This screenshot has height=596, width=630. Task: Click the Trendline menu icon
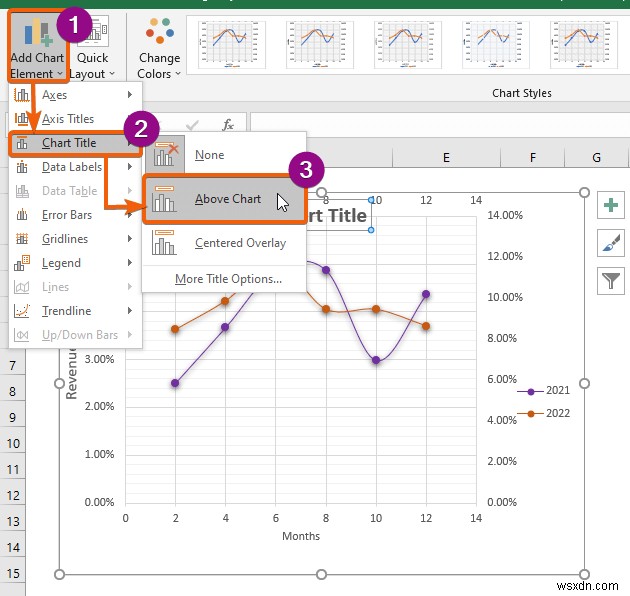pos(22,311)
